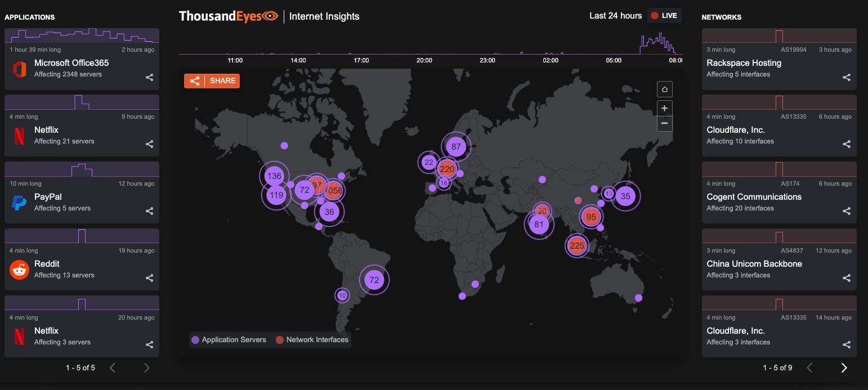The image size is (868, 390).
Task: Click the Microsoft Office365 logo icon
Action: click(20, 69)
